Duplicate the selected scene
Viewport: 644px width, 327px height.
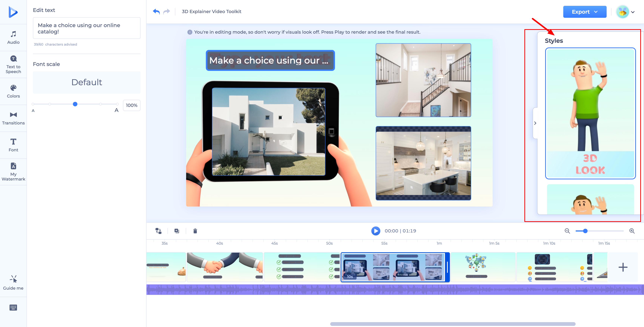(x=177, y=231)
